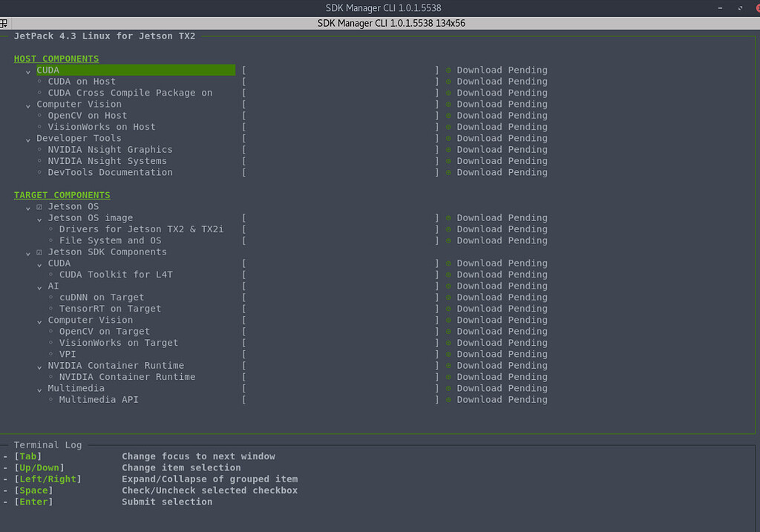Viewport: 760px width, 532px height.
Task: Collapse the highlighted CUDA group chevron
Action: 27,70
